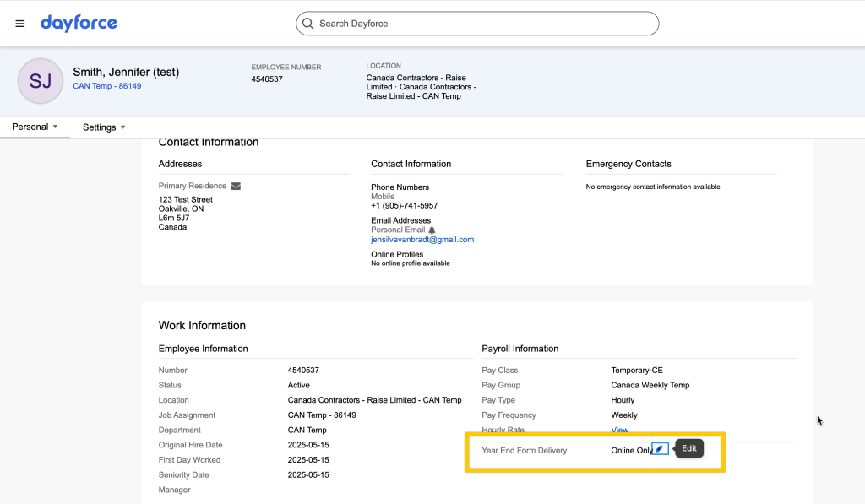Expand the Personal dropdown arrow
The image size is (865, 504).
coord(55,127)
